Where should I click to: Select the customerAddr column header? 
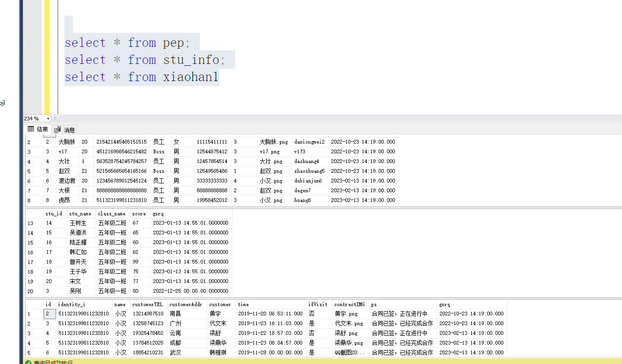186,304
